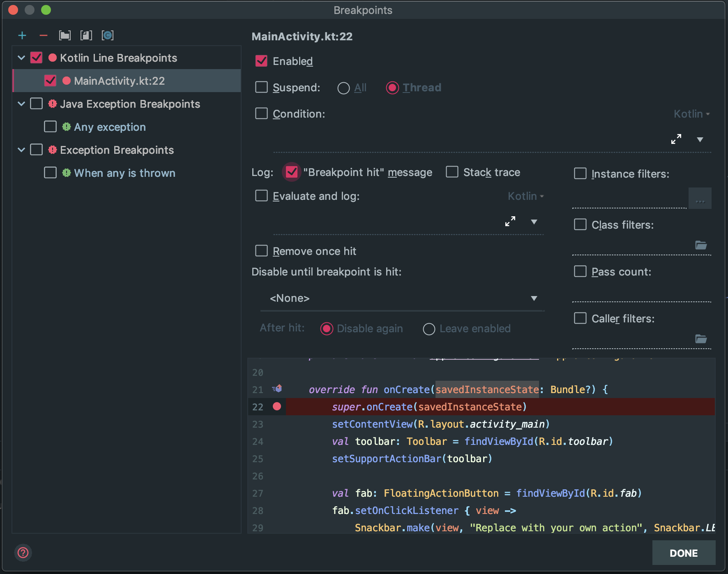Enable the Suspend checkbox
Image resolution: width=728 pixels, height=574 pixels.
(261, 87)
